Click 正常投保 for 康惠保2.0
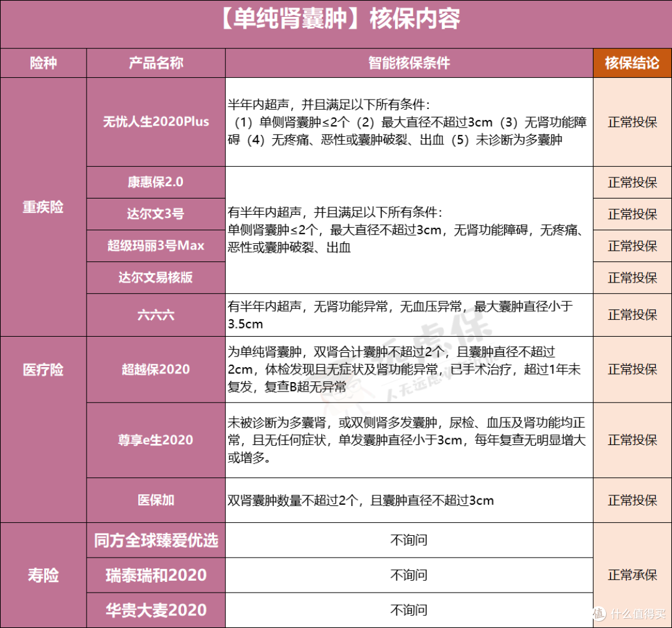The image size is (672, 628). coord(632,182)
